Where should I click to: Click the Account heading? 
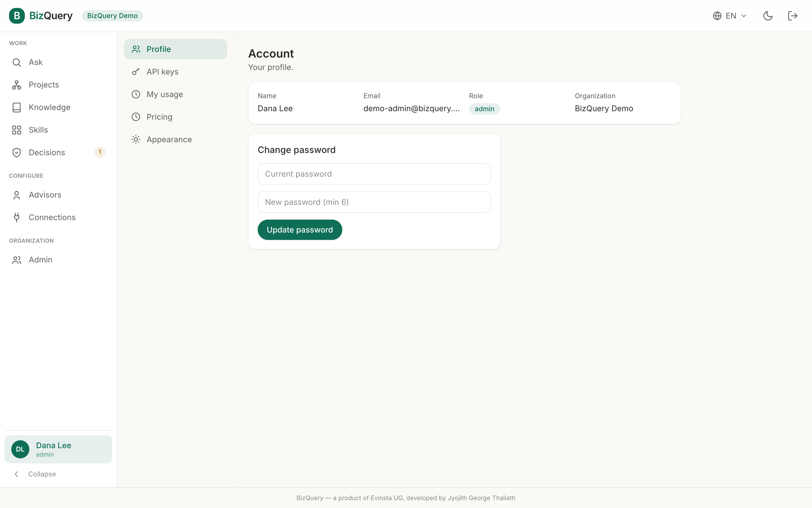271,54
